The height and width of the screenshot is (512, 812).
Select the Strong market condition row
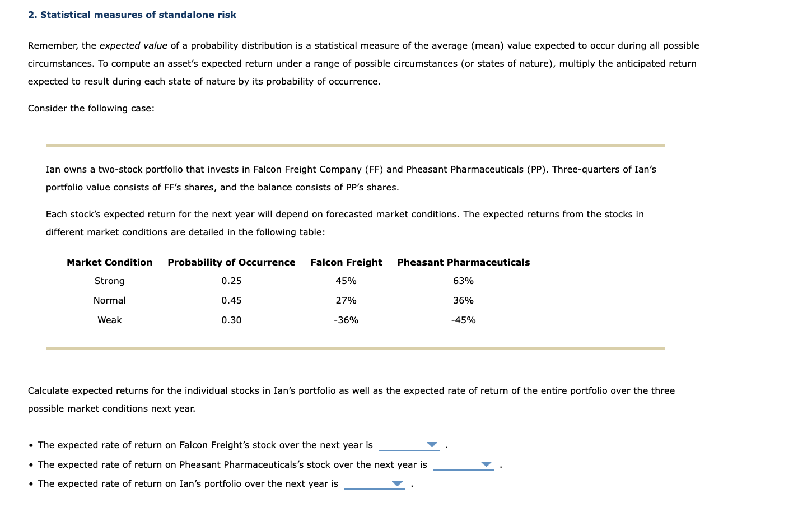pos(109,281)
